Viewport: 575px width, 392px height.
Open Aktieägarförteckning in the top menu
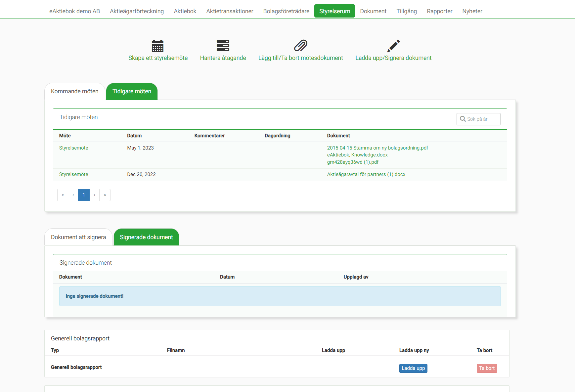coord(137,11)
